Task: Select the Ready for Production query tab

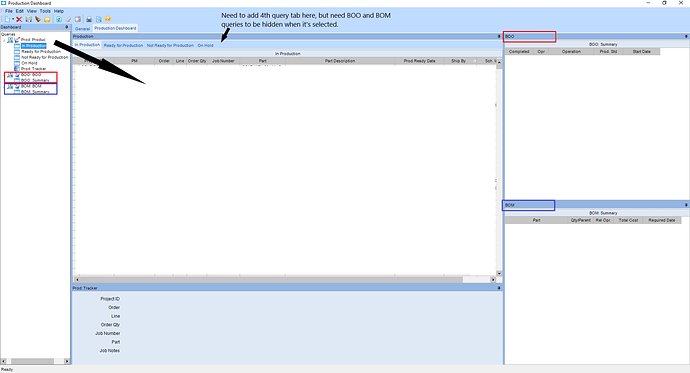Action: 123,45
